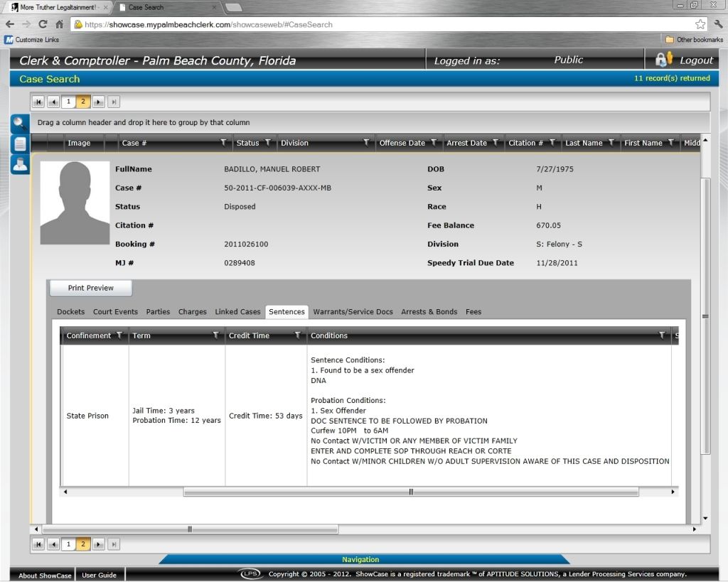Screen dimensions: 728x582
Task: Open filter for the Status column
Action: pos(268,143)
